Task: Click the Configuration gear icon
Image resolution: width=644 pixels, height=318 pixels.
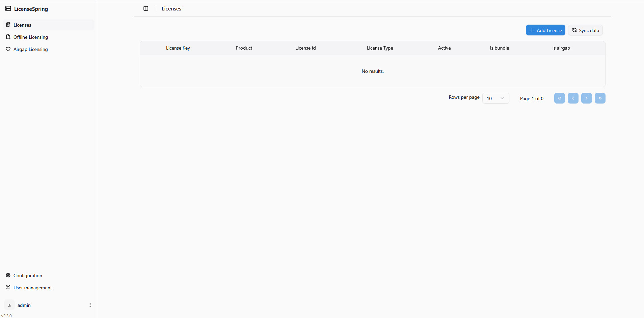Action: click(8, 276)
